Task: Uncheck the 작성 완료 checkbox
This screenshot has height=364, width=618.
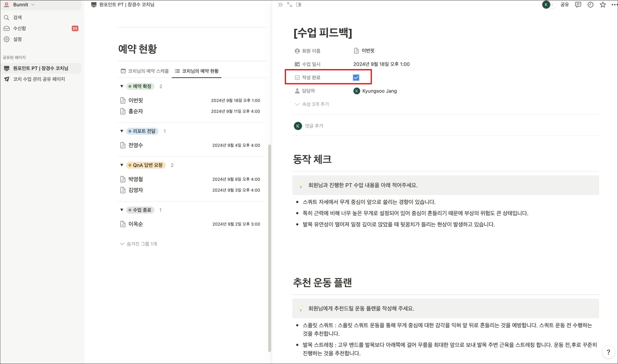Action: [x=356, y=78]
